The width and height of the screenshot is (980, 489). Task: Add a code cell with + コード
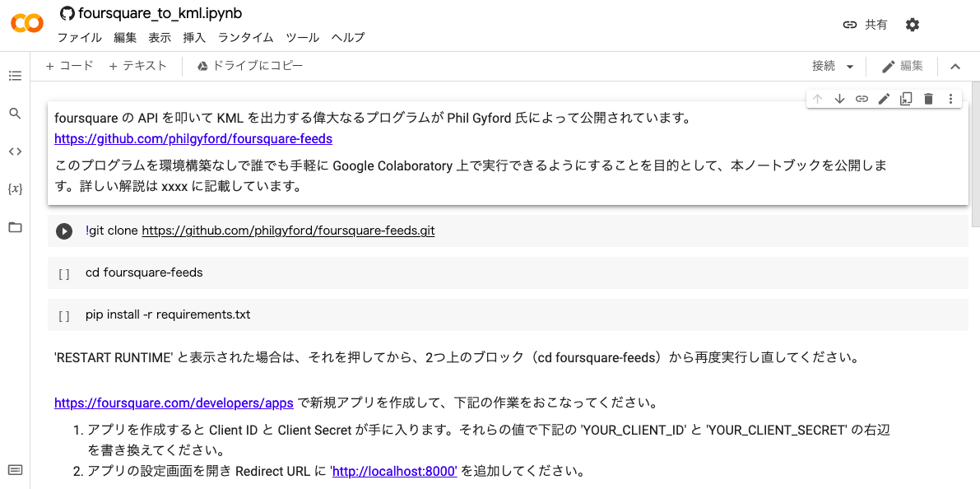point(69,66)
